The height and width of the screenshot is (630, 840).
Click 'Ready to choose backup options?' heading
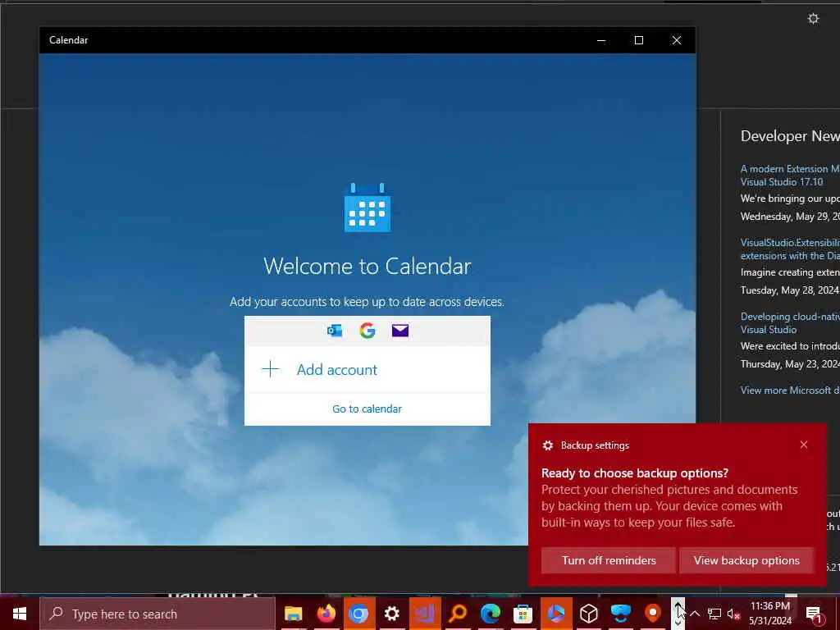pyautogui.click(x=635, y=473)
